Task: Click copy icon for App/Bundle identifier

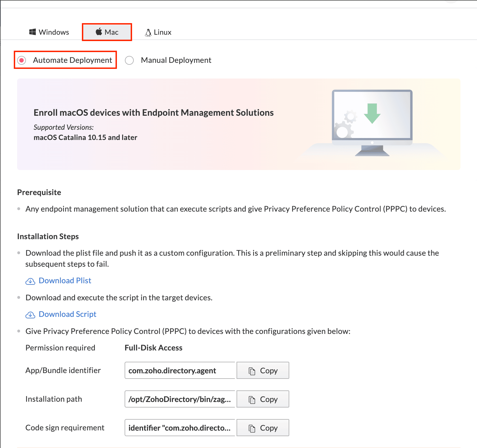Action: [252, 371]
